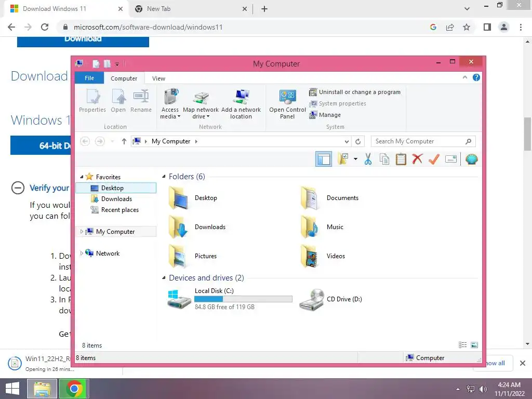This screenshot has height=399, width=532.
Task: Select the Computer ribbon tab
Action: (x=124, y=78)
